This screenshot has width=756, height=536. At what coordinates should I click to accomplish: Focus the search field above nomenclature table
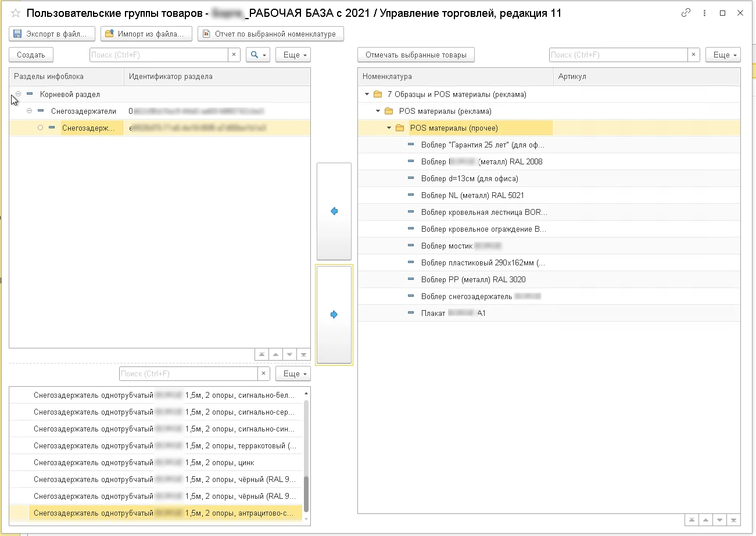[x=618, y=55]
